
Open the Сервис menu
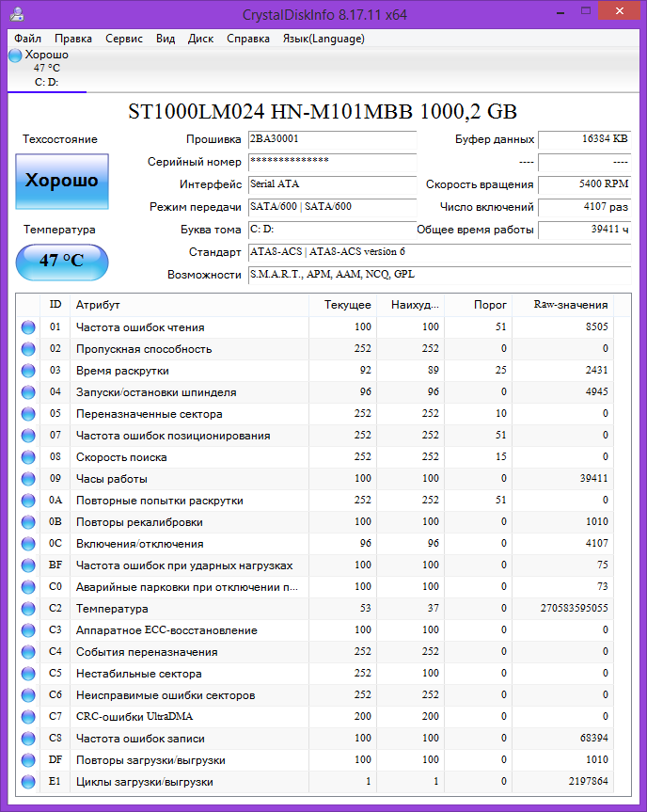(x=124, y=39)
